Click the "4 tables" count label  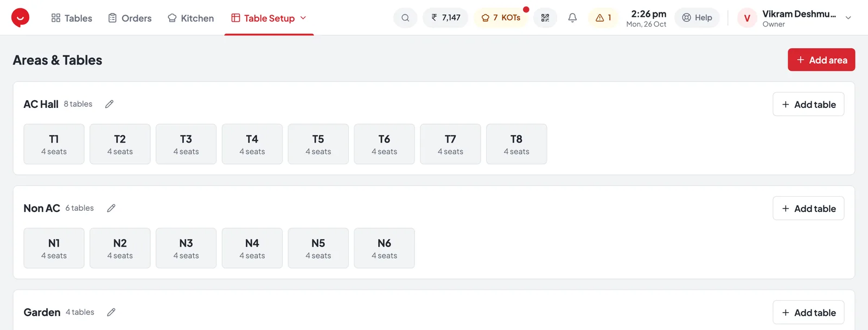pos(80,312)
